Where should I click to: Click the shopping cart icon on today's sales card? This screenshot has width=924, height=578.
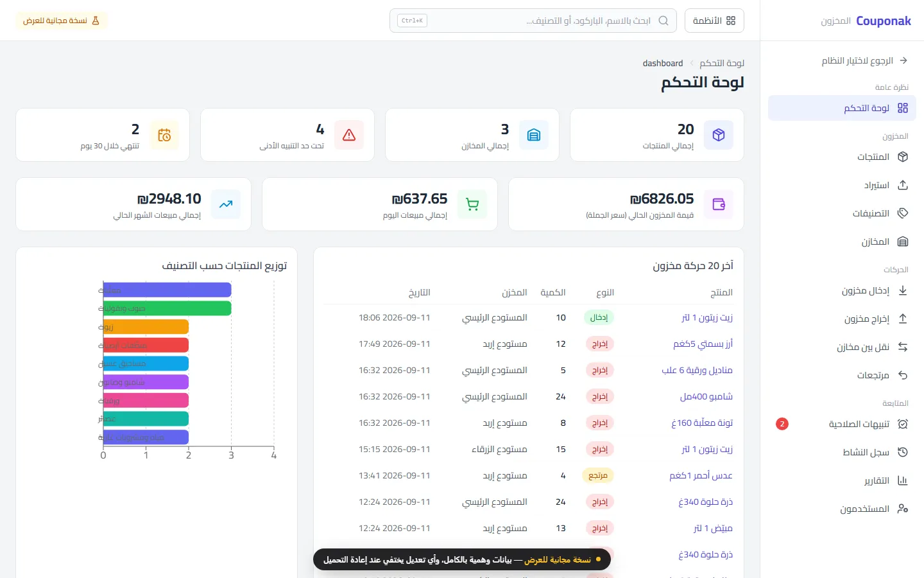tap(472, 204)
